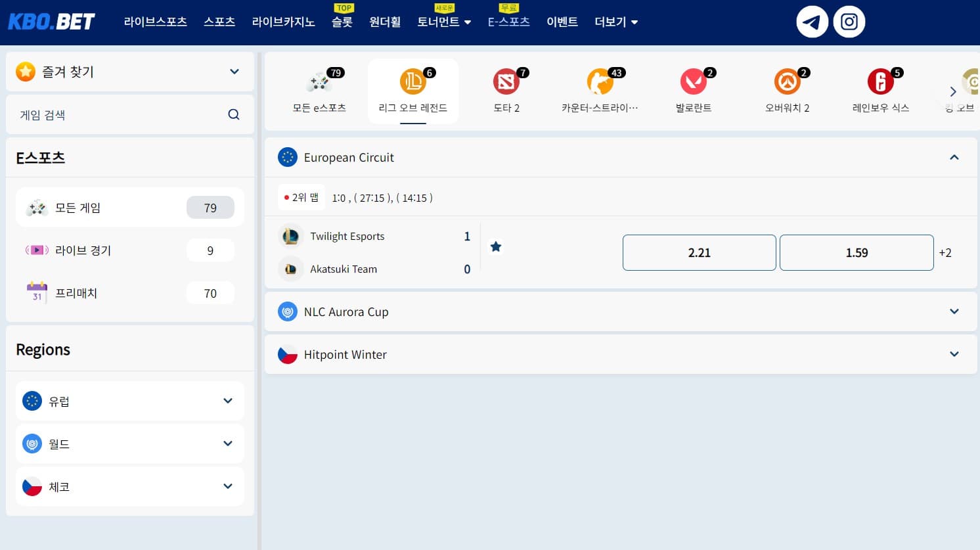Viewport: 980px width, 550px height.
Task: Open Twilight Esports team name
Action: pos(347,237)
